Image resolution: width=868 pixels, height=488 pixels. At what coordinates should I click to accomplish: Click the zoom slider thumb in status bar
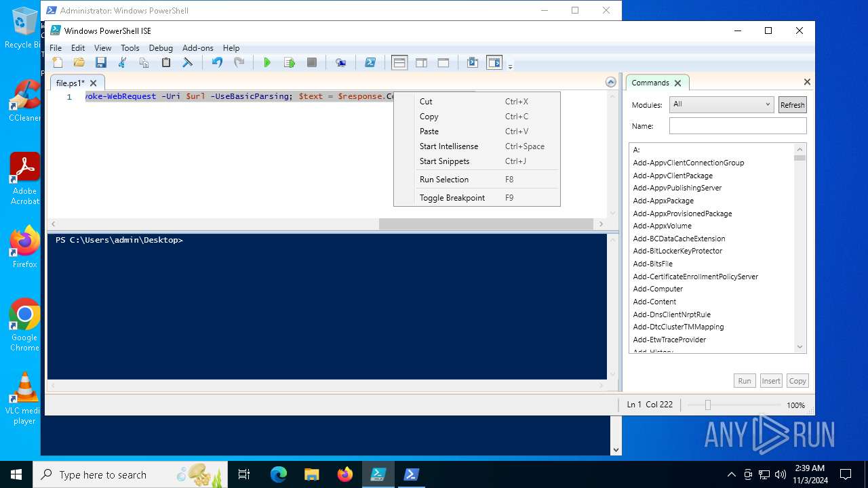[x=707, y=405]
